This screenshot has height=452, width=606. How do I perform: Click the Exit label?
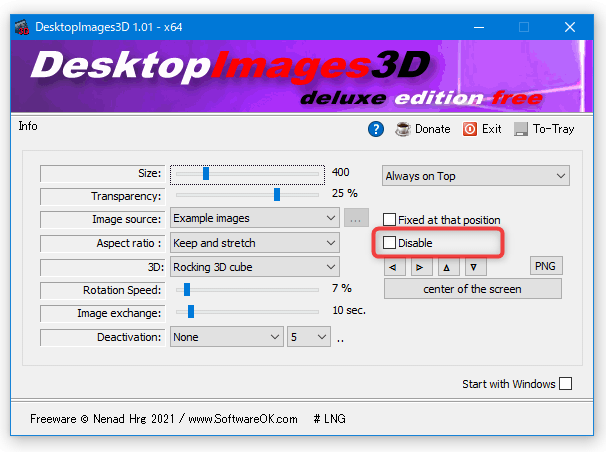tap(491, 129)
